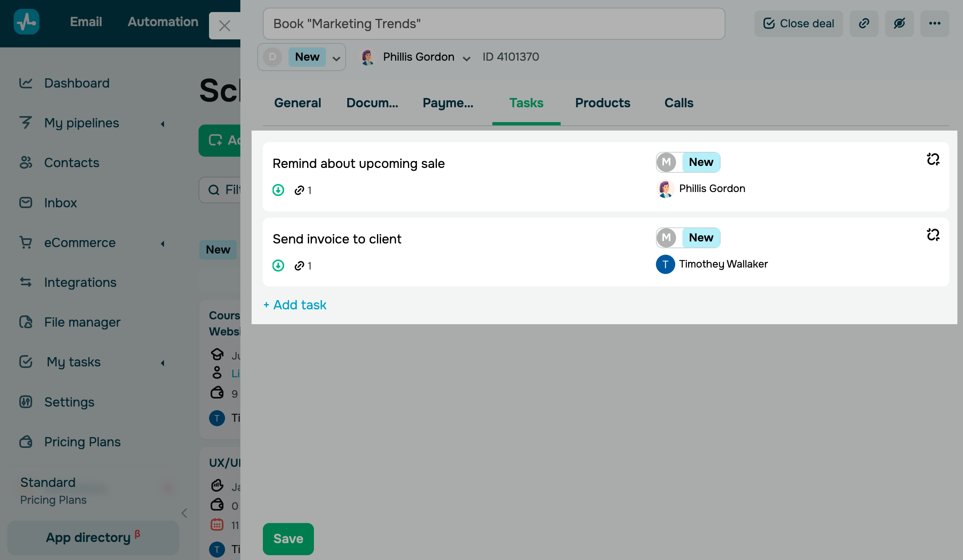Click link icon under Send invoice task

click(299, 266)
